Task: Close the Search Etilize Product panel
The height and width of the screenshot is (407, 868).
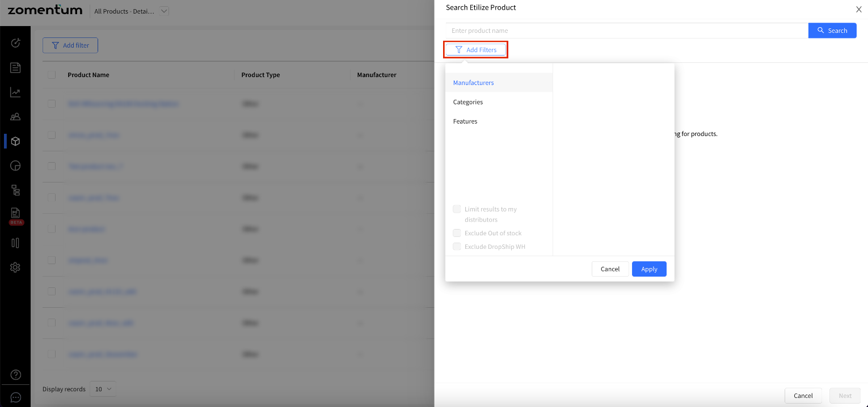Action: pyautogui.click(x=858, y=9)
